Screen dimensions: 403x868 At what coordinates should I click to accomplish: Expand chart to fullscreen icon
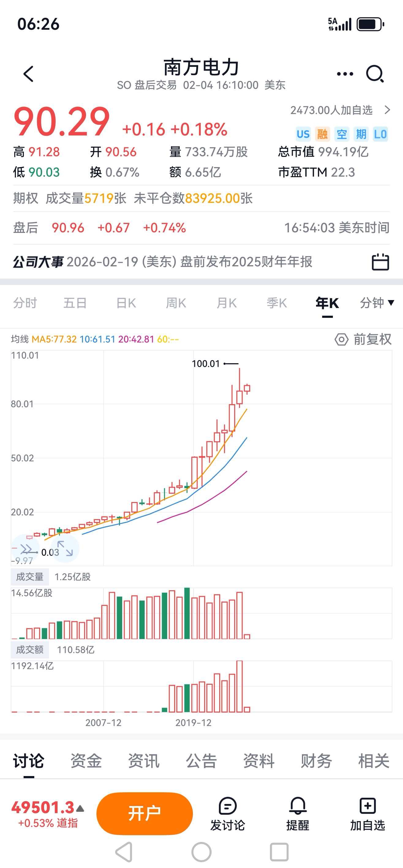(65, 548)
